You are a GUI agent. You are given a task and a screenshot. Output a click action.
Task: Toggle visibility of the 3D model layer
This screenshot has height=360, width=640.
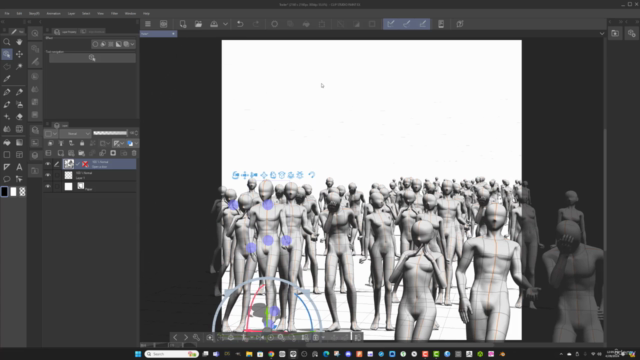(x=48, y=164)
